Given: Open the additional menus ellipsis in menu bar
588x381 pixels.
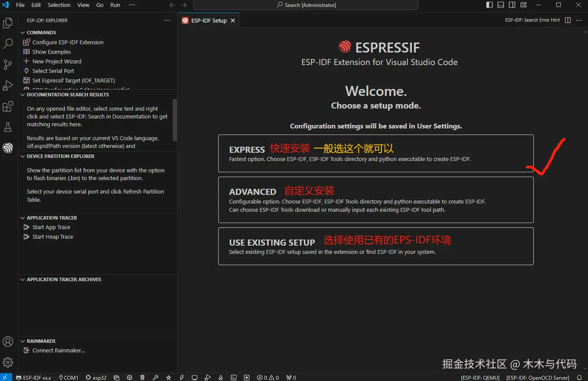Looking at the screenshot, I should (x=132, y=5).
